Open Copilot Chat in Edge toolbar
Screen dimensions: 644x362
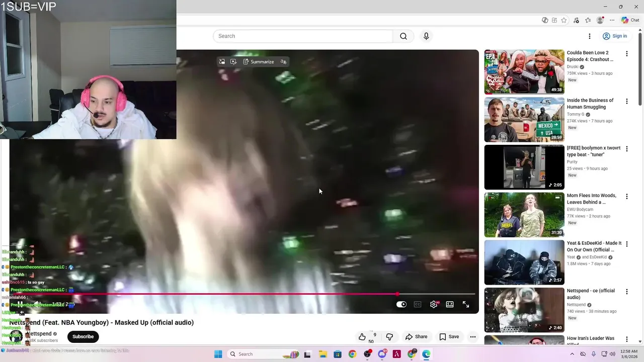tap(630, 20)
